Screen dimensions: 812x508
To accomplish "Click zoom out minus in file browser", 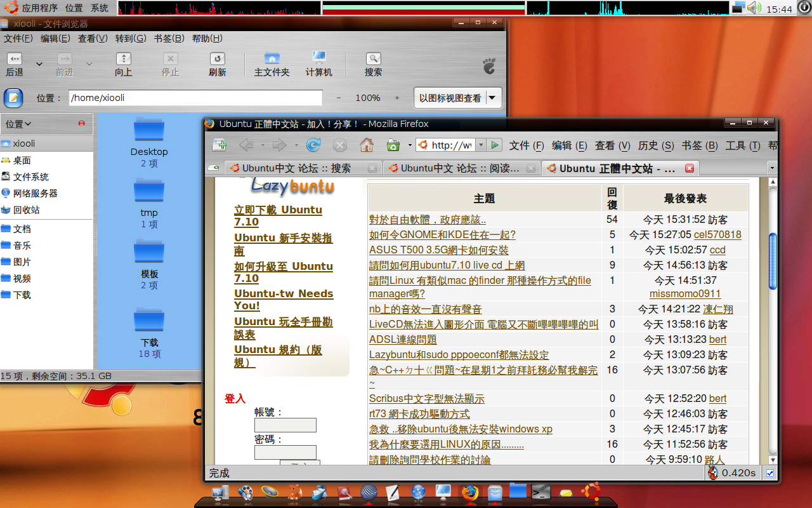I will [x=339, y=98].
